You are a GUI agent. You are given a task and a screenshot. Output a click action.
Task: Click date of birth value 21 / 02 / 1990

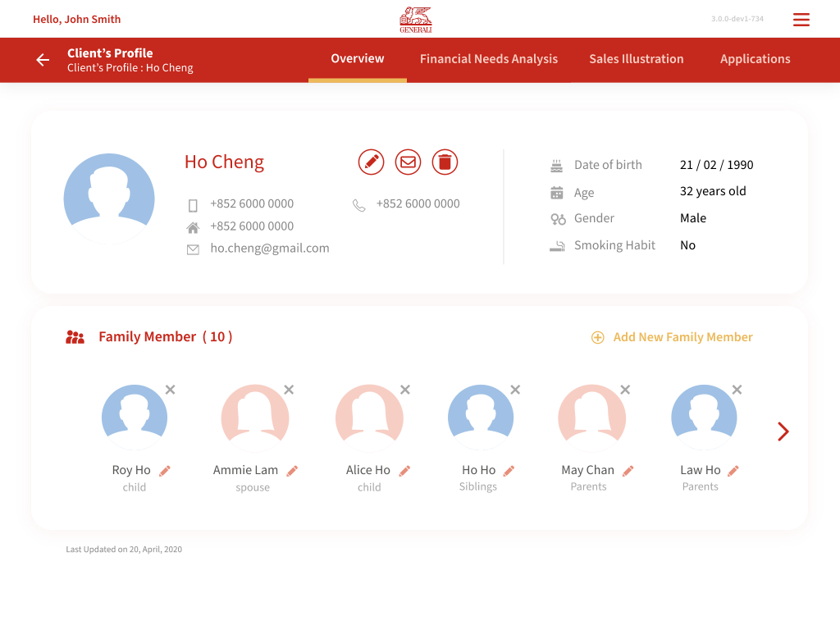pos(716,165)
